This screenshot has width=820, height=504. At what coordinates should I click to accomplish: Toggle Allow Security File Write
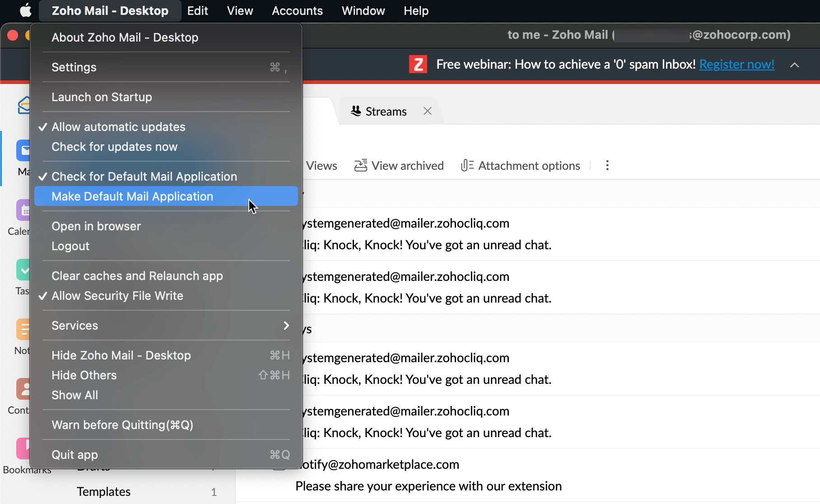point(117,295)
